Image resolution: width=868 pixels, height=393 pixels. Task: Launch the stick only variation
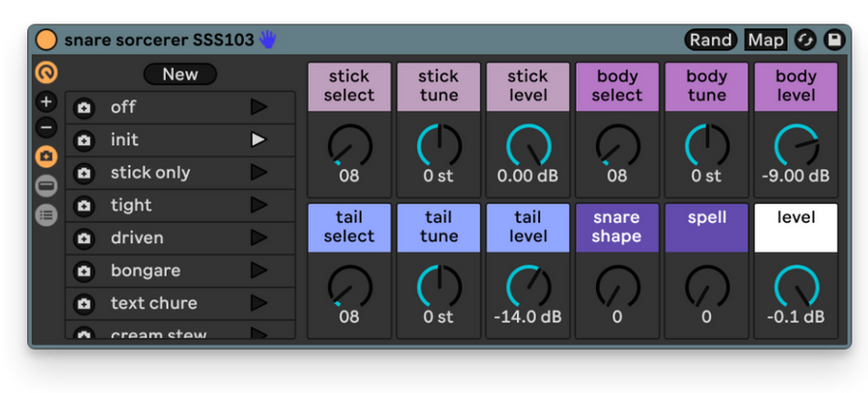[x=258, y=173]
